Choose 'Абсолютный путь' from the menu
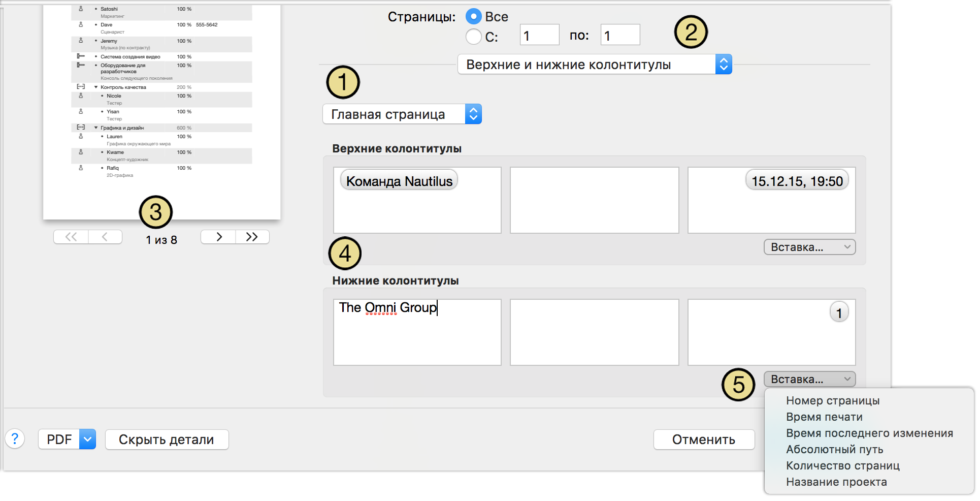The height and width of the screenshot is (501, 980). click(x=834, y=449)
